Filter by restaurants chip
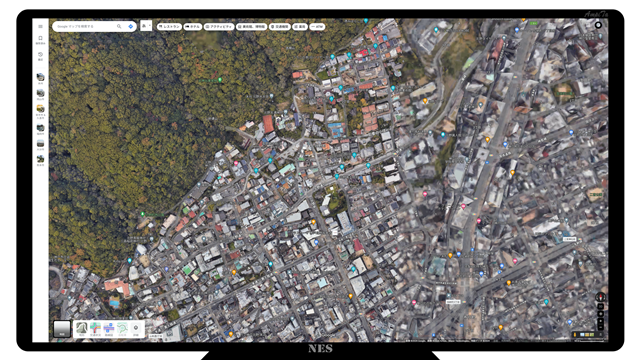 click(x=169, y=27)
